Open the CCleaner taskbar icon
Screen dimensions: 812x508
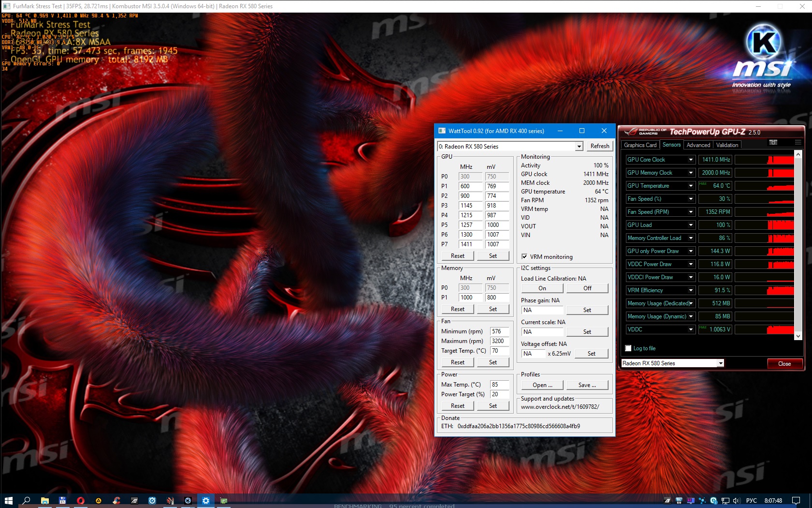(x=116, y=501)
